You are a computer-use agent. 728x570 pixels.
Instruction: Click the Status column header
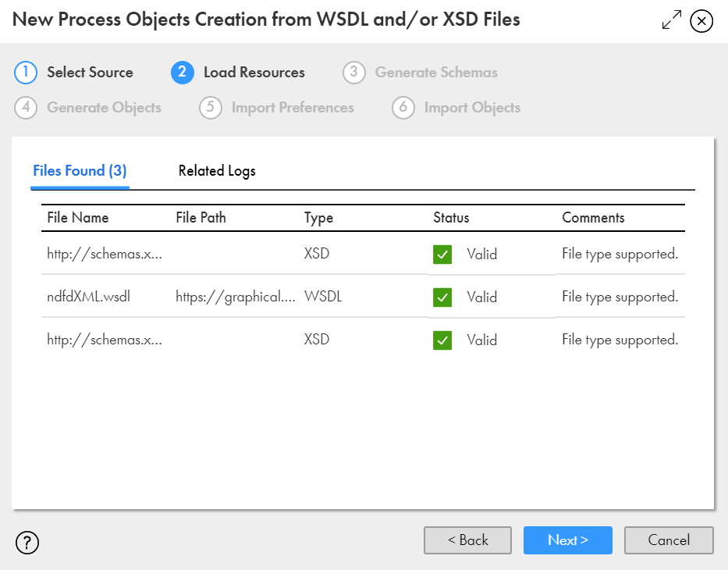click(x=451, y=217)
